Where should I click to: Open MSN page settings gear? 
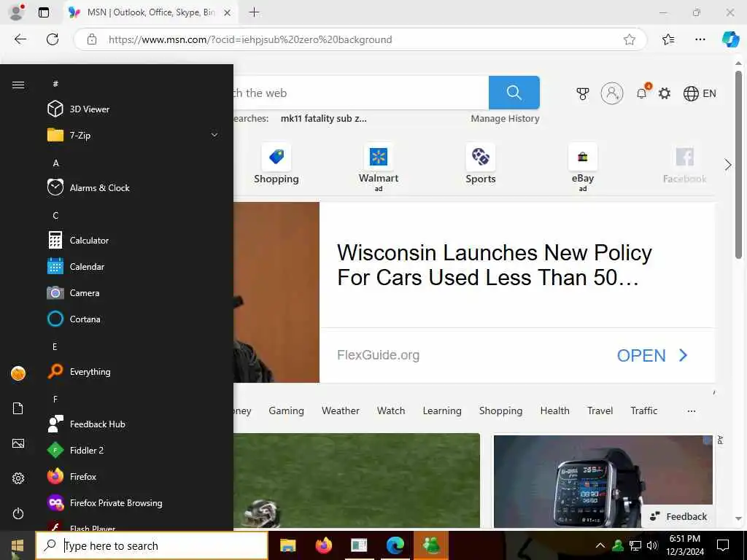point(664,93)
